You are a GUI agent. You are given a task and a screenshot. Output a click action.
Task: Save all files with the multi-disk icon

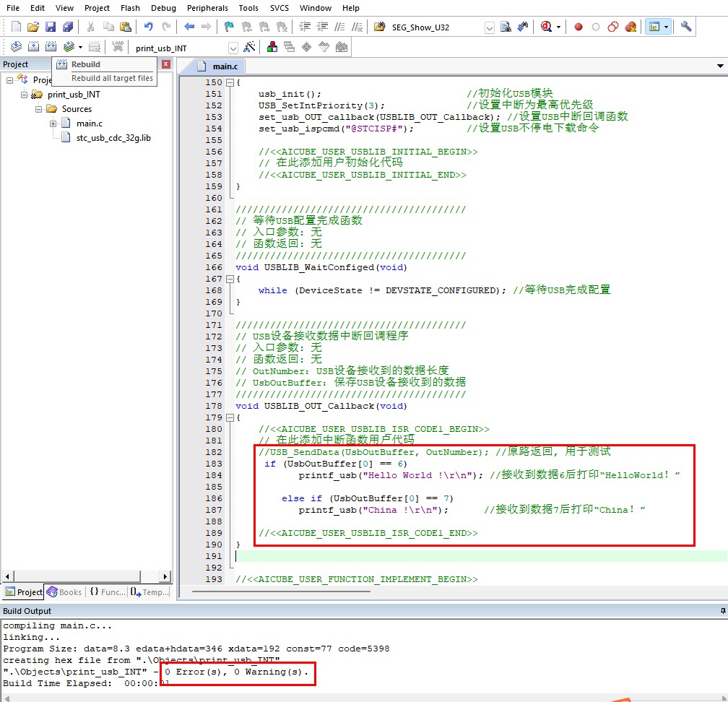coord(68,27)
